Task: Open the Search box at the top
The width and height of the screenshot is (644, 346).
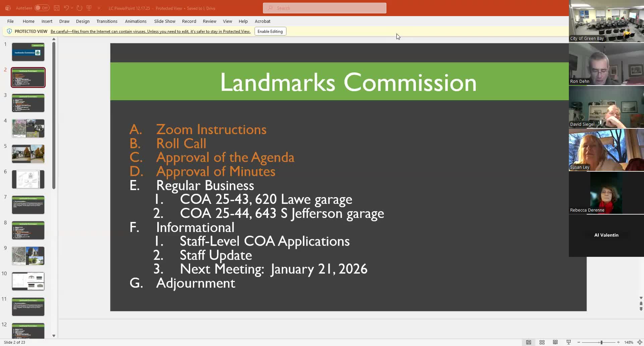Action: (324, 8)
